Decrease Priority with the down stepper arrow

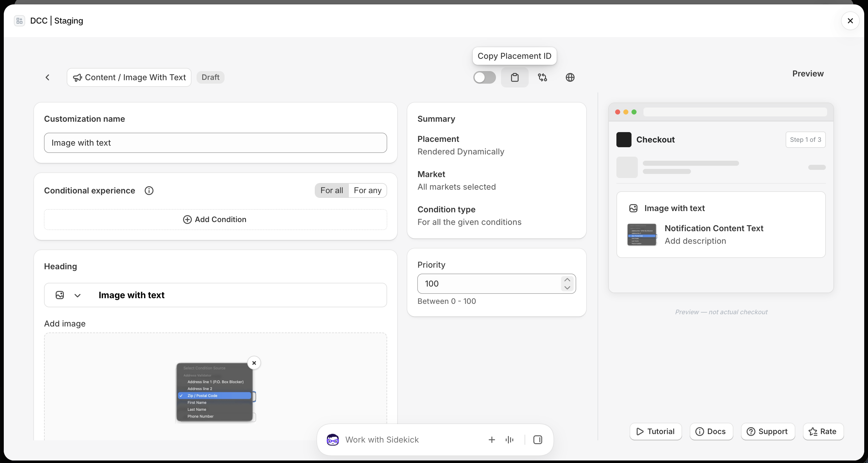point(567,288)
